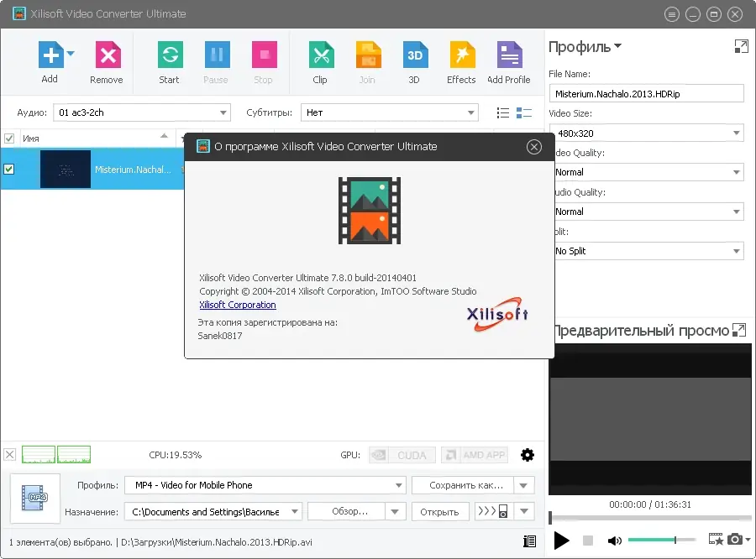The width and height of the screenshot is (756, 559).
Task: Open settings with the gear icon
Action: click(x=528, y=455)
